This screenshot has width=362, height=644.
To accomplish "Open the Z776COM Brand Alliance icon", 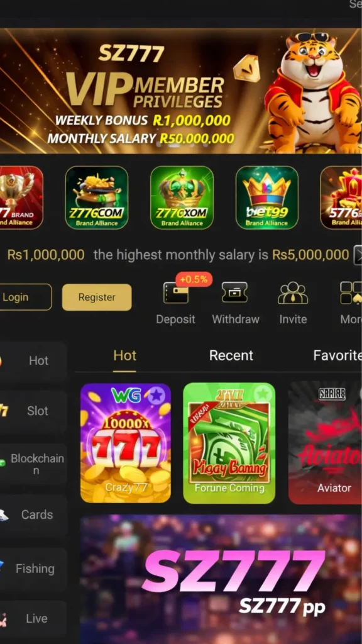I will pos(96,197).
